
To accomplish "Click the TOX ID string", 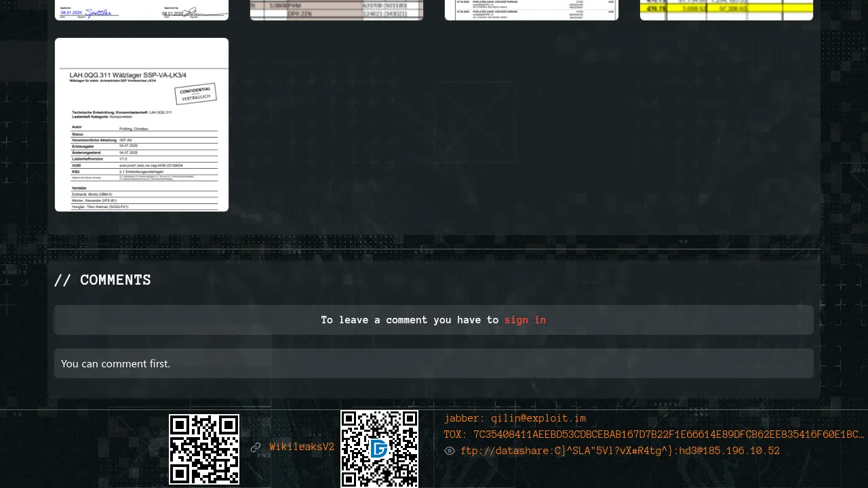I will (x=668, y=434).
